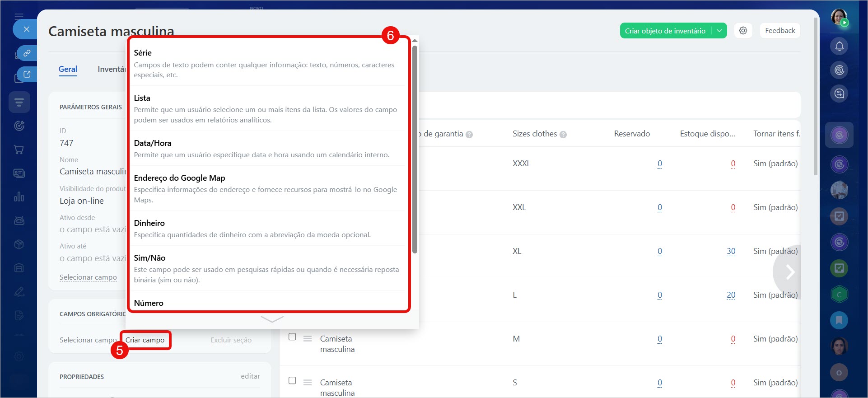Click the drag handle for size M row
The image size is (868, 398).
(x=308, y=338)
